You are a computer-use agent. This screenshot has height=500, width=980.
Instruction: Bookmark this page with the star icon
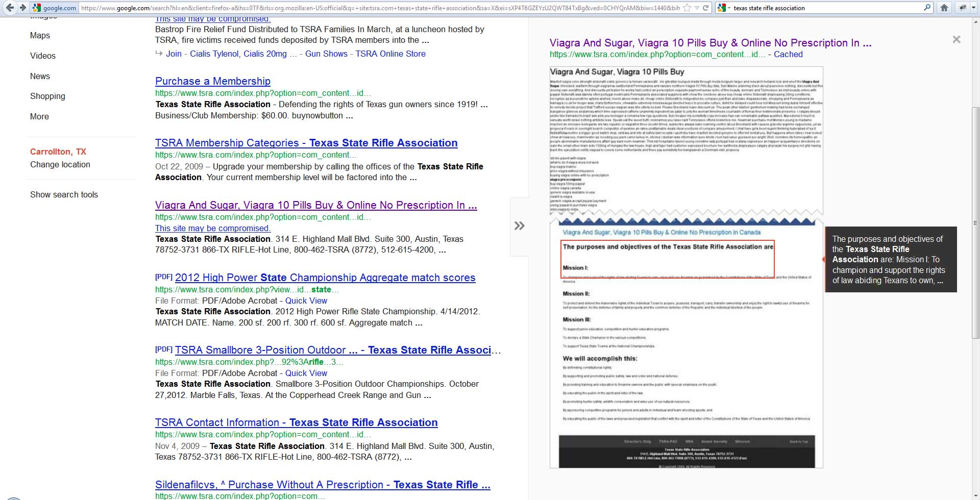[x=687, y=8]
